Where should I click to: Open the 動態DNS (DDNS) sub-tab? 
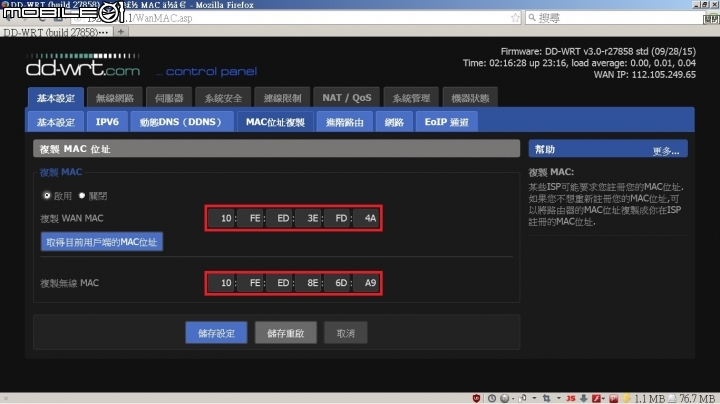[x=182, y=122]
